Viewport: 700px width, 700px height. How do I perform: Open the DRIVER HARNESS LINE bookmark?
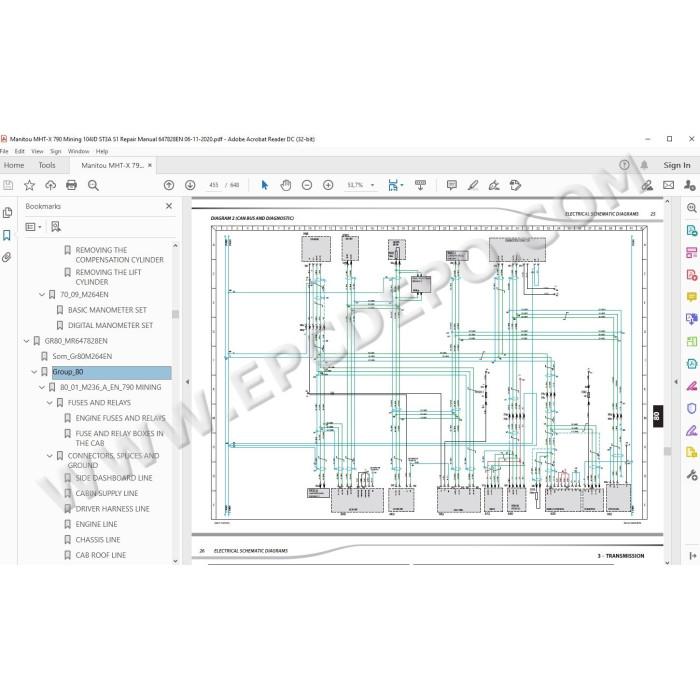pyautogui.click(x=112, y=509)
